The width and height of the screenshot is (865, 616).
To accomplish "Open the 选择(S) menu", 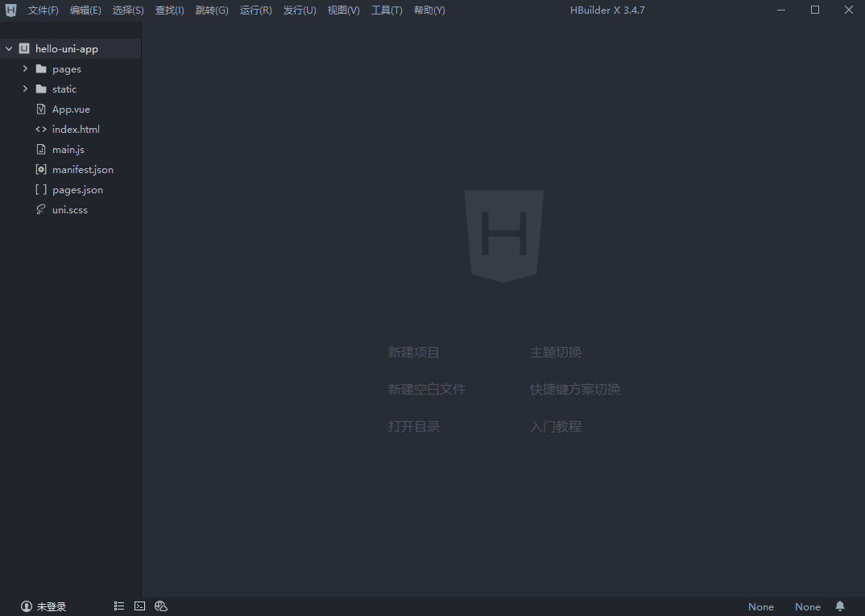I will tap(128, 10).
